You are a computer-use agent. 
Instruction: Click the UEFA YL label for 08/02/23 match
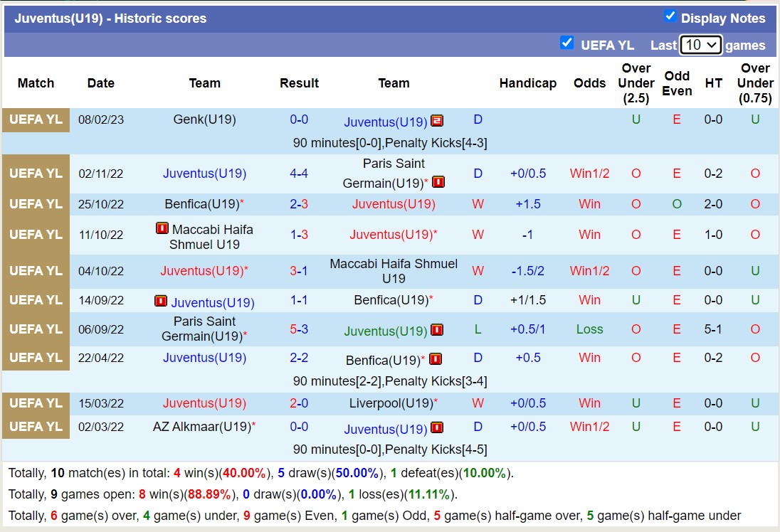[36, 119]
